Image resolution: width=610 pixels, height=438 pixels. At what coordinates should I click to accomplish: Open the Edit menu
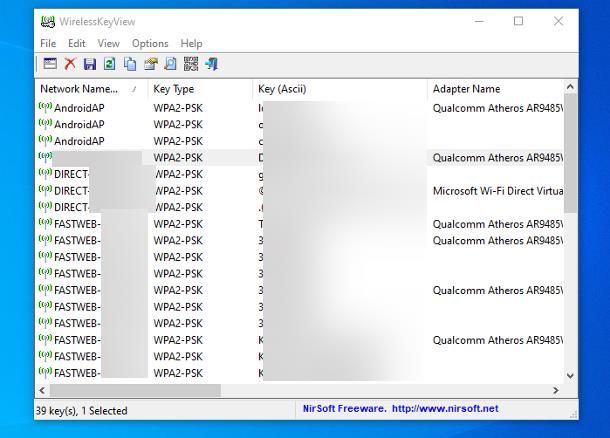click(77, 43)
